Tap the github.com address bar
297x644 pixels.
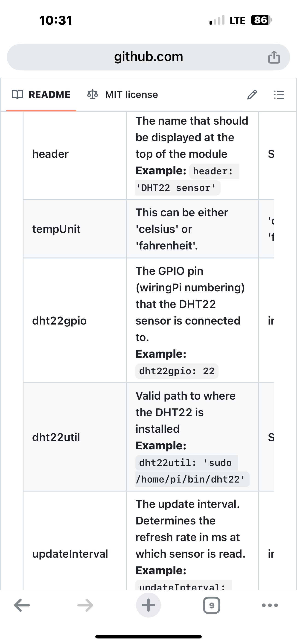148,57
